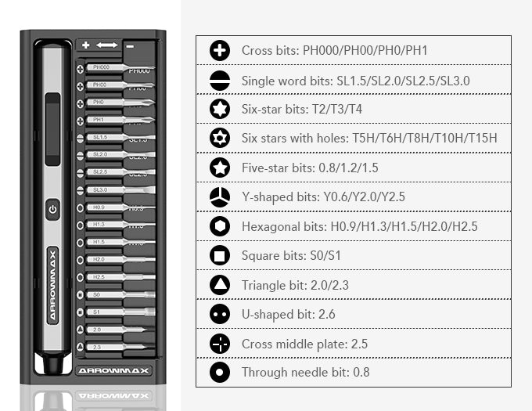Click the triangle bit icon
This screenshot has height=411, width=532.
(x=220, y=285)
